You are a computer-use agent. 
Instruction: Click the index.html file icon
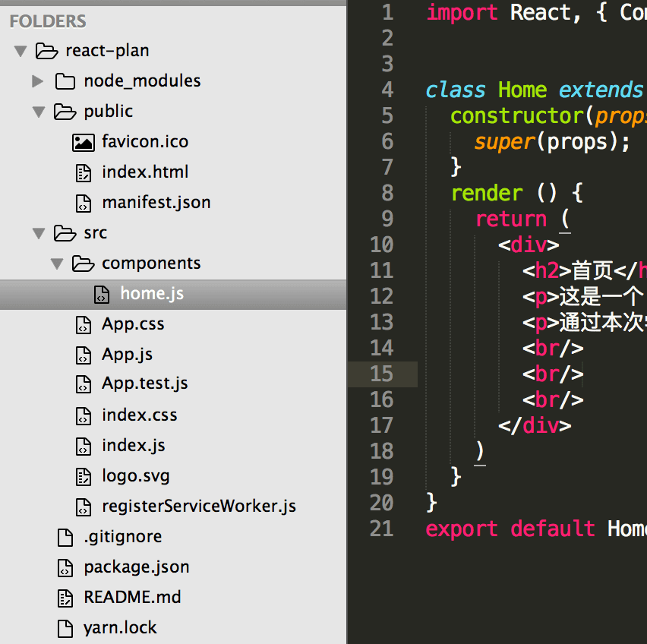click(x=84, y=172)
